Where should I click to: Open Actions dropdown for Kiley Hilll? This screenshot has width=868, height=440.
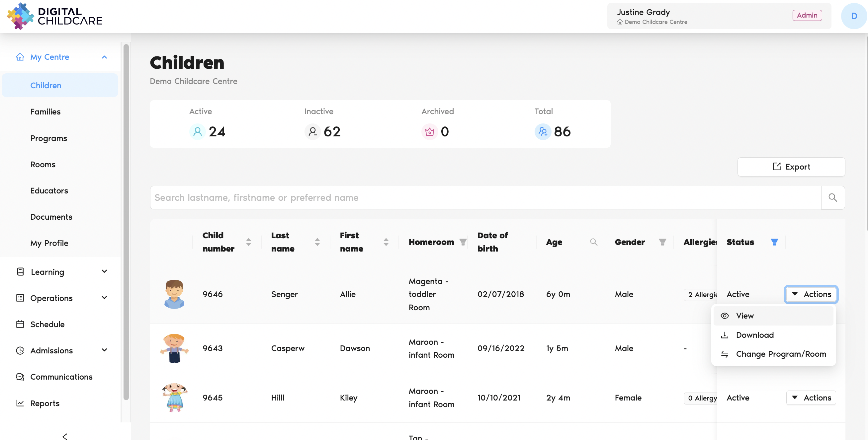pos(811,398)
